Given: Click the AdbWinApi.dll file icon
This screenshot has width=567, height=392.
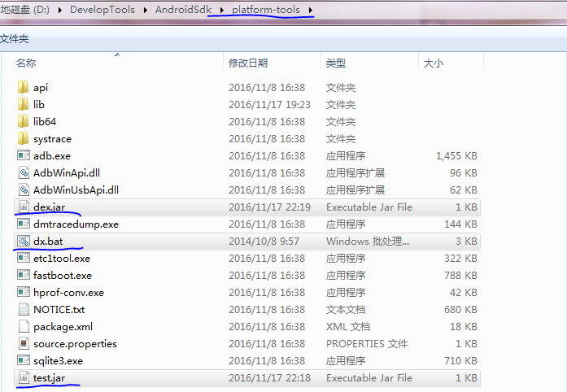Looking at the screenshot, I should (24, 172).
